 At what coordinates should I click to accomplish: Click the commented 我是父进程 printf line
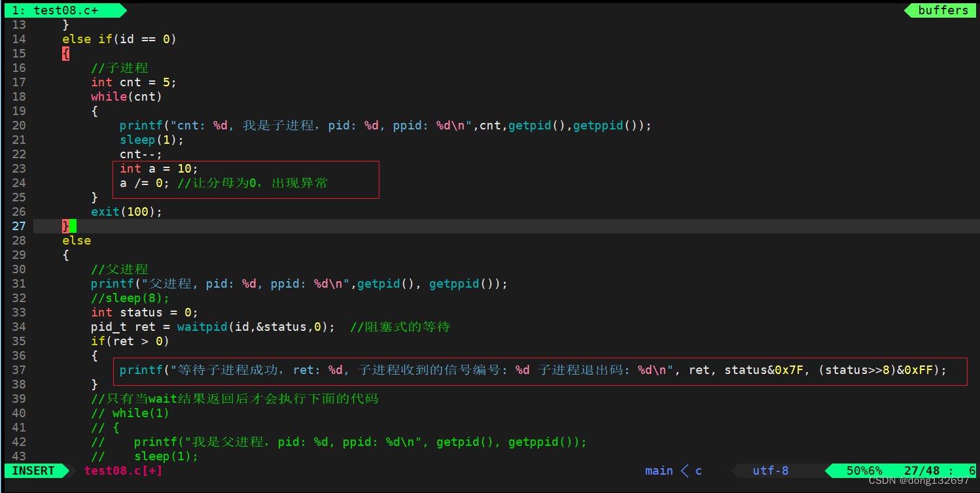[x=339, y=442]
